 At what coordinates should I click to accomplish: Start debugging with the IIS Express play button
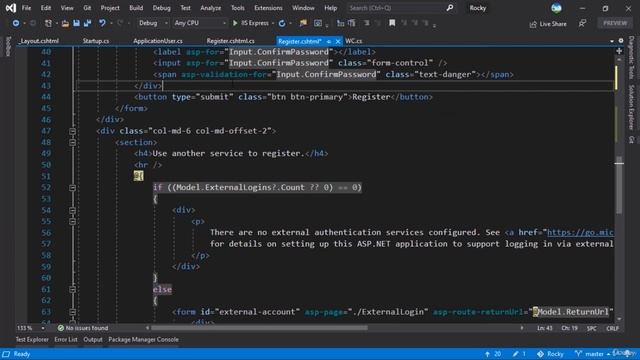point(235,23)
